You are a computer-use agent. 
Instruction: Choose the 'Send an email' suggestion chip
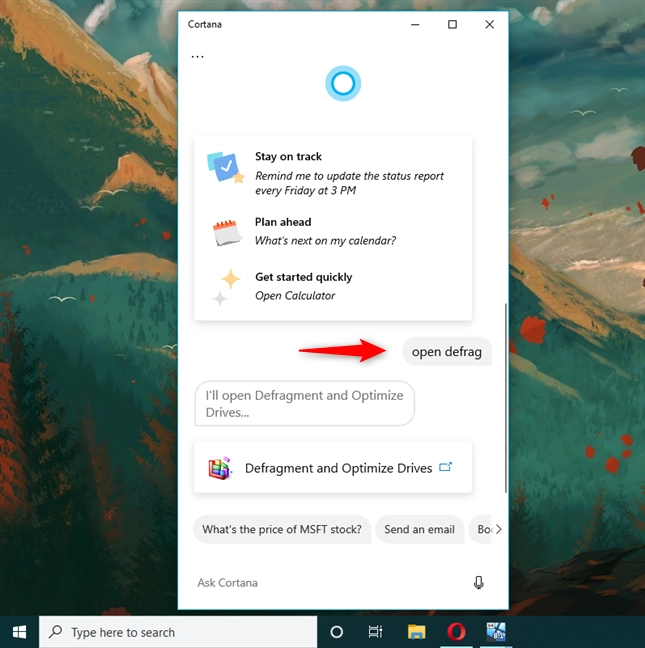tap(419, 529)
